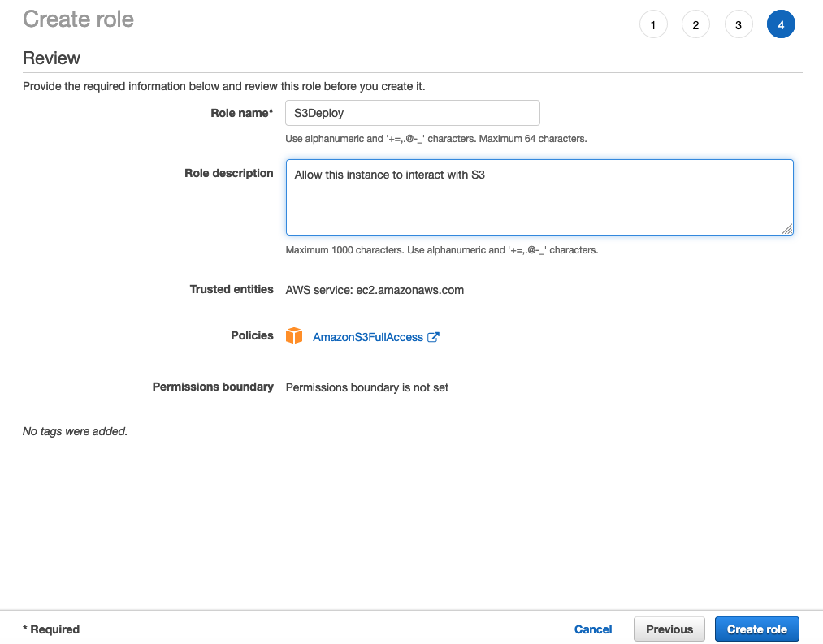Click the Trusted entities label
823x644 pixels.
232,289
